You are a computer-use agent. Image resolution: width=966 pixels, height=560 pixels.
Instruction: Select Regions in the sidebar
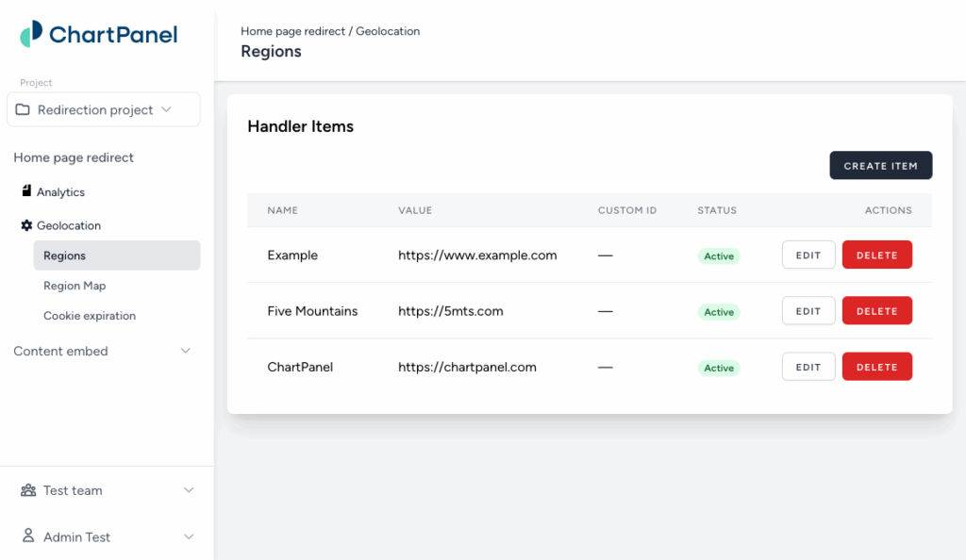tap(64, 255)
